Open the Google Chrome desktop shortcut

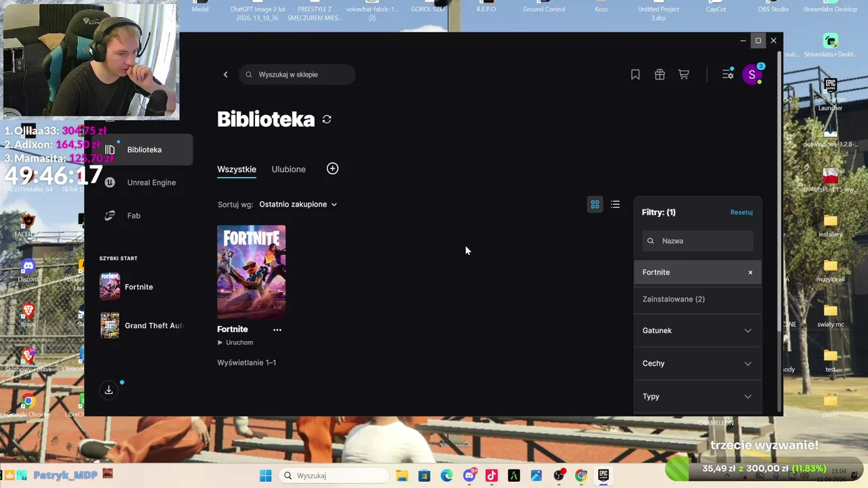pyautogui.click(x=28, y=405)
